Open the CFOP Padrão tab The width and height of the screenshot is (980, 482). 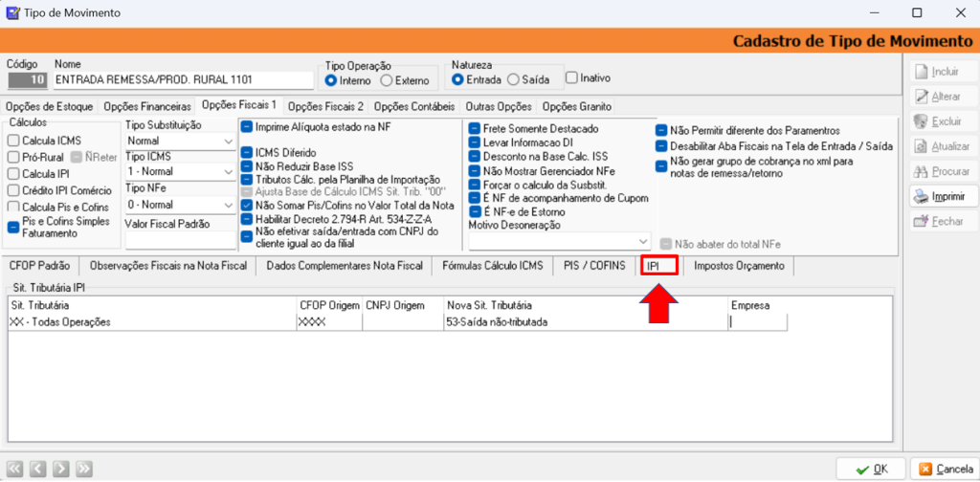pos(39,266)
